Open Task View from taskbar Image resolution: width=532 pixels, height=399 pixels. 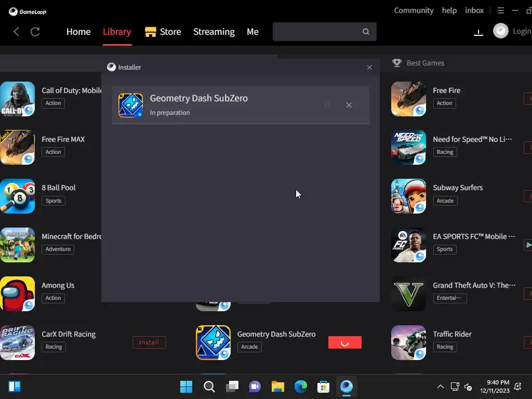pos(232,387)
